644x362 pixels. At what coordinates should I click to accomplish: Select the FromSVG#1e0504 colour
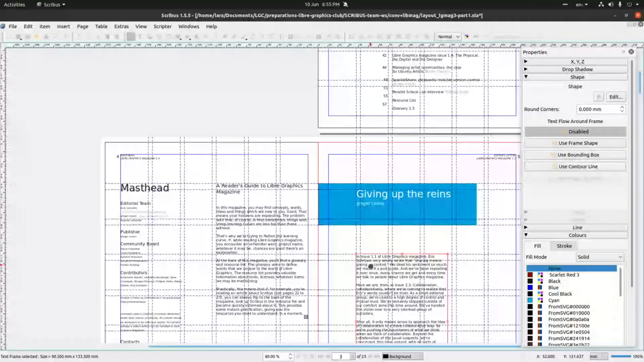(x=571, y=332)
